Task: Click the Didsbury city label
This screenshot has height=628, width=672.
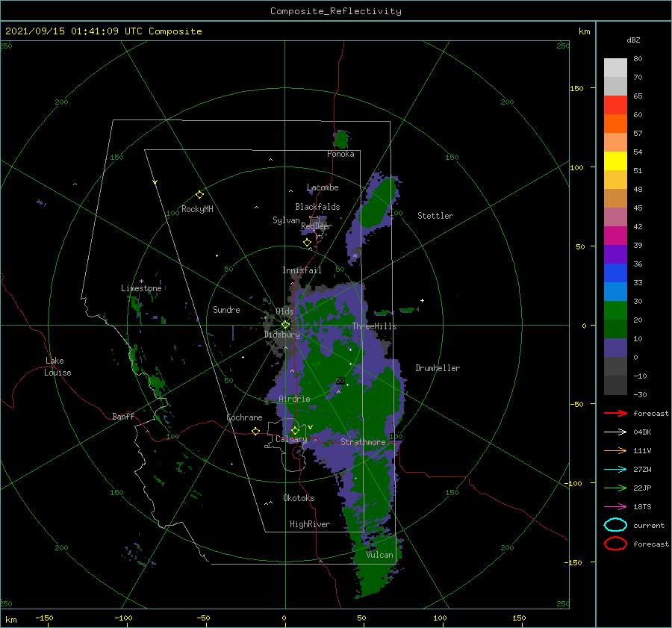Action: (282, 335)
